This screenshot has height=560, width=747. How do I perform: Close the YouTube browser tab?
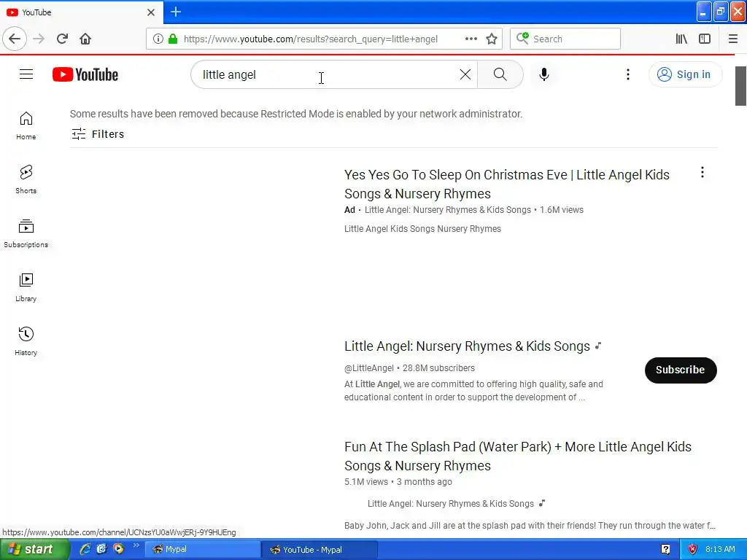click(x=151, y=12)
